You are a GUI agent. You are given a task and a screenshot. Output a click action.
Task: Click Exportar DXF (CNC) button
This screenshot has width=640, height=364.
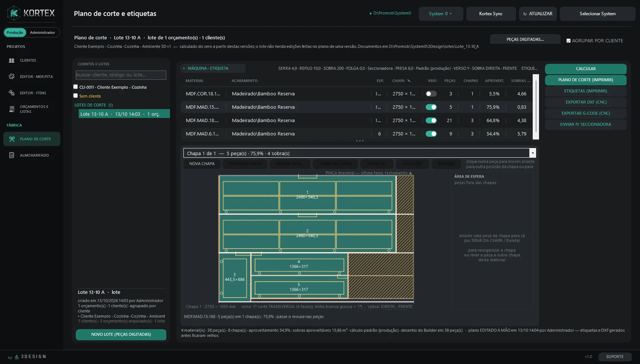coord(585,102)
